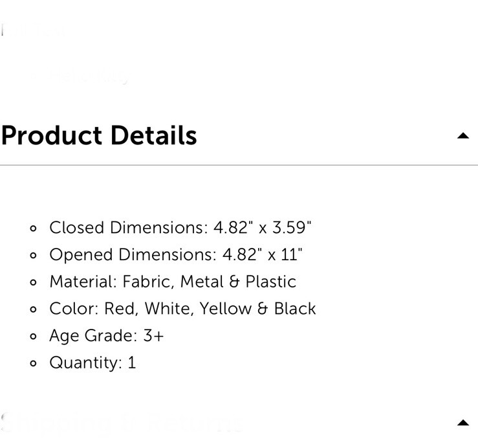Select the Age Grade: 3+ entry
Image resolution: width=478 pixels, height=448 pixels.
(x=107, y=336)
